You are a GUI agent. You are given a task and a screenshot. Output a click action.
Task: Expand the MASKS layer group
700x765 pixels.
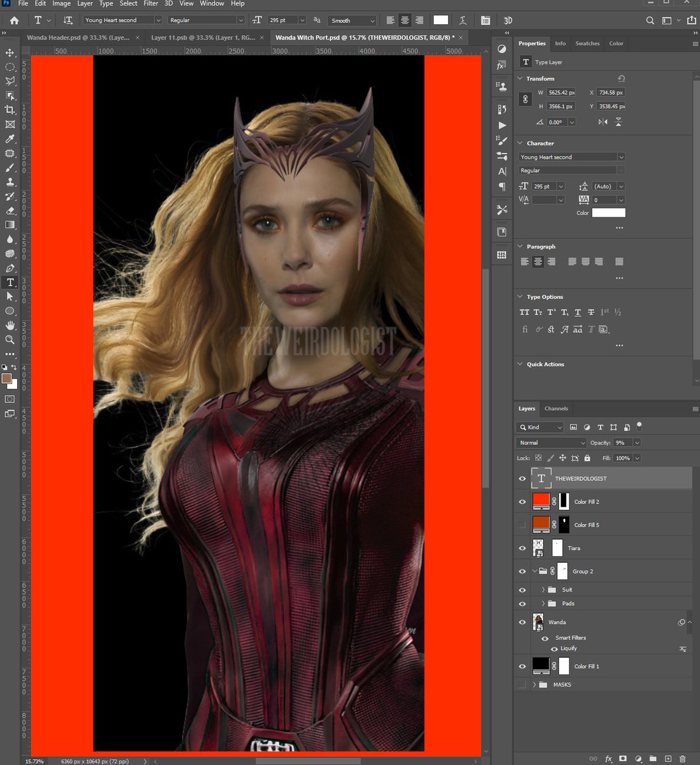[534, 685]
